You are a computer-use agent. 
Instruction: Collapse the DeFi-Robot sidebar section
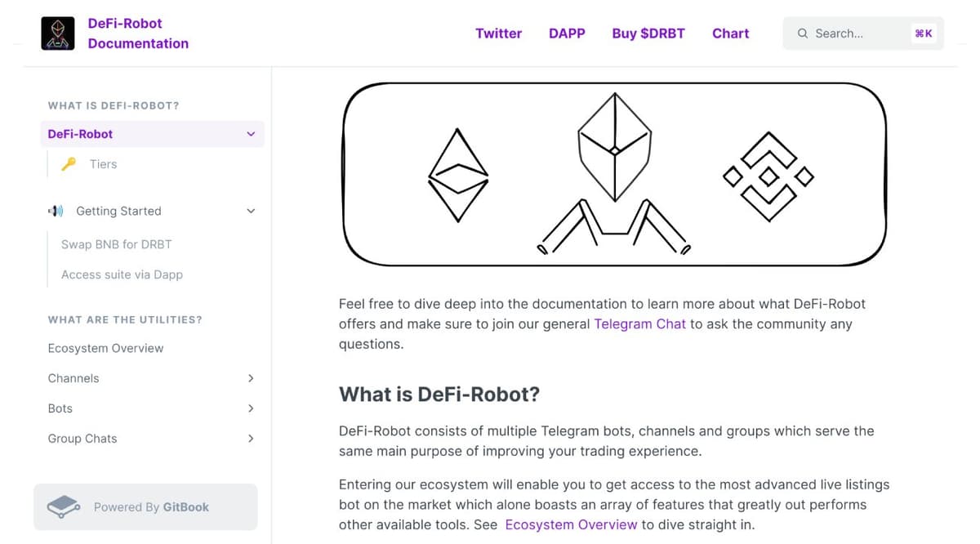pyautogui.click(x=251, y=133)
